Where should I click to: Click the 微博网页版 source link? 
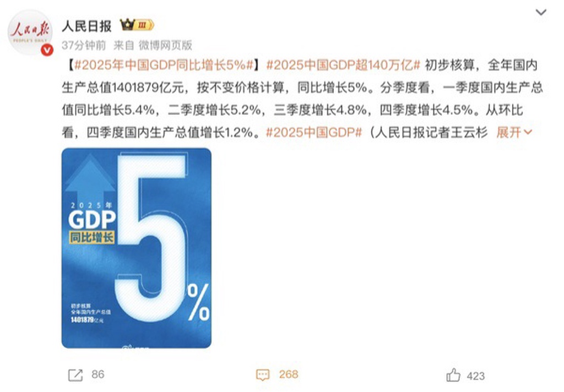[x=165, y=45]
